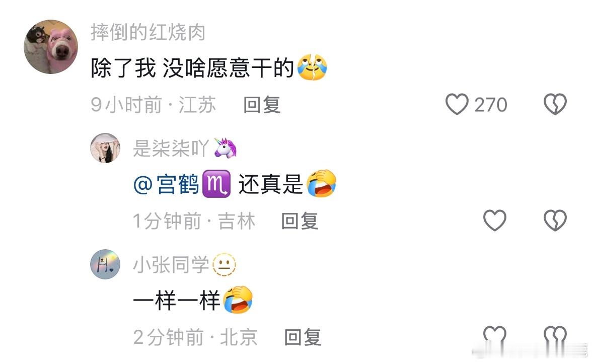Tap the 270 like count
The height and width of the screenshot is (364, 593).
[x=490, y=105]
